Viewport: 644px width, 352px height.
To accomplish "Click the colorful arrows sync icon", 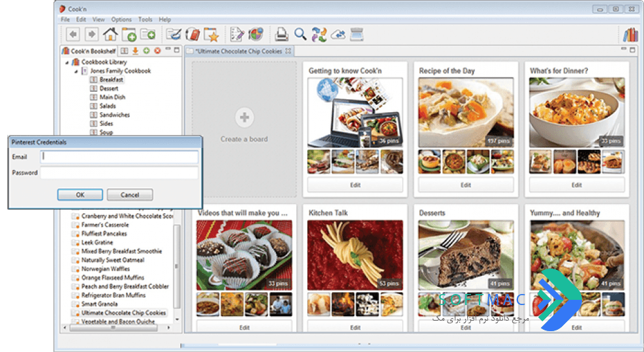I will [x=319, y=35].
